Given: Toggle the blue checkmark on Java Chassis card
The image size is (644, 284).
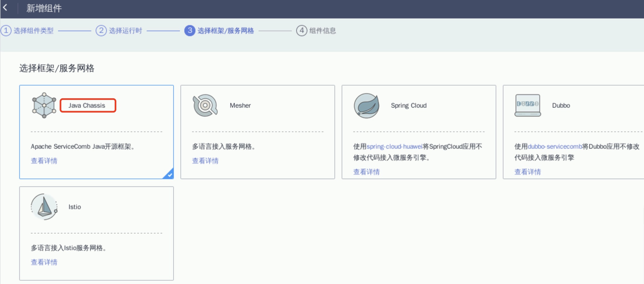Looking at the screenshot, I should point(169,175).
